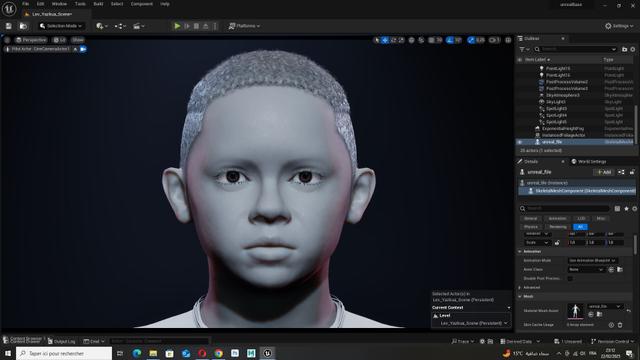
Task: Select the translate gizmo tool in viewport
Action: tap(384, 40)
